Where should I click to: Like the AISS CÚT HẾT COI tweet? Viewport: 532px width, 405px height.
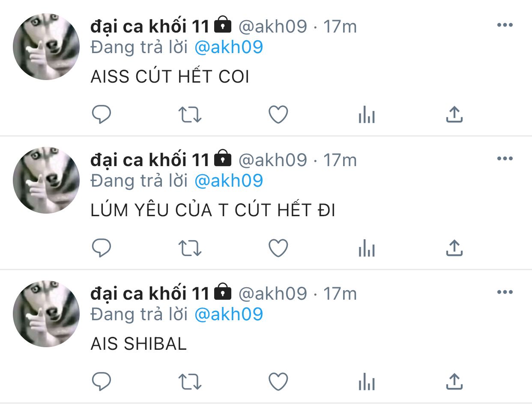click(278, 115)
